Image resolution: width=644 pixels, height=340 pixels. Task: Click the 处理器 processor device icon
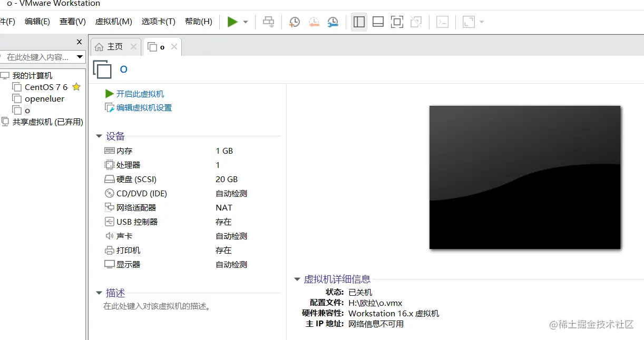[x=110, y=165]
